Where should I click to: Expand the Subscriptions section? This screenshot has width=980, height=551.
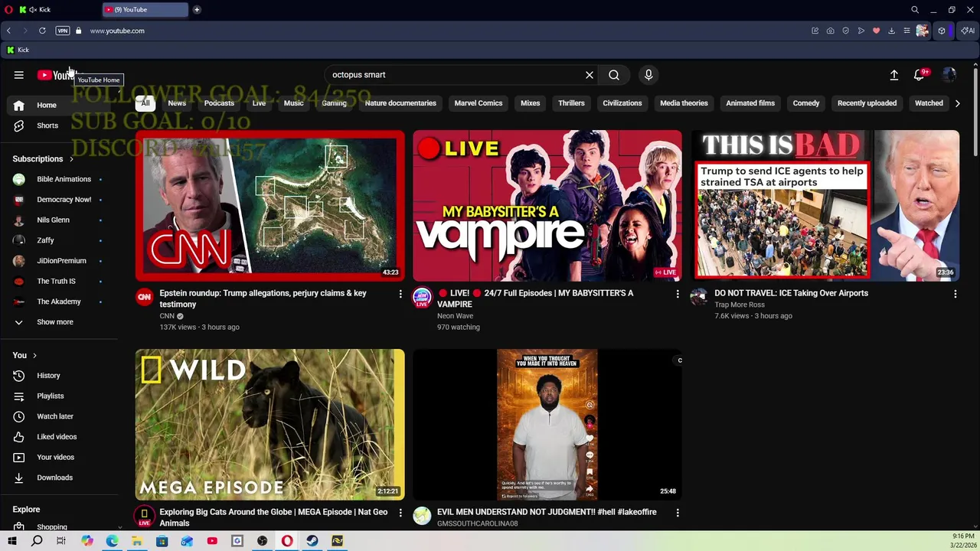pos(43,159)
